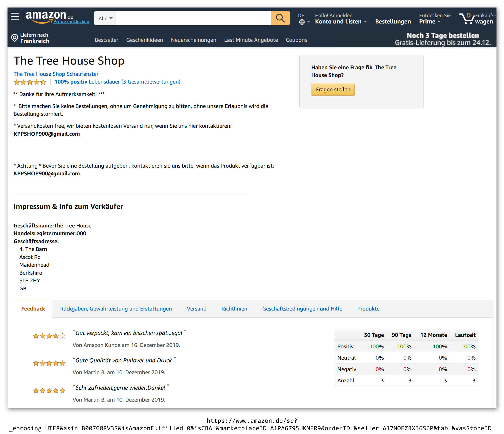Click stars beside 'Sehr zufrieden' review
This screenshot has height=434, width=504.
(x=49, y=391)
